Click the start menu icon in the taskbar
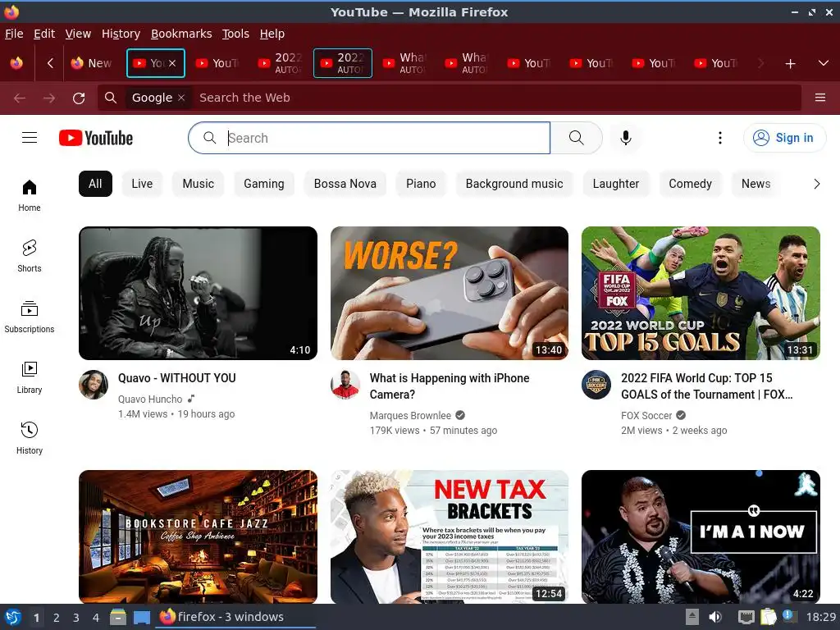 (x=13, y=617)
